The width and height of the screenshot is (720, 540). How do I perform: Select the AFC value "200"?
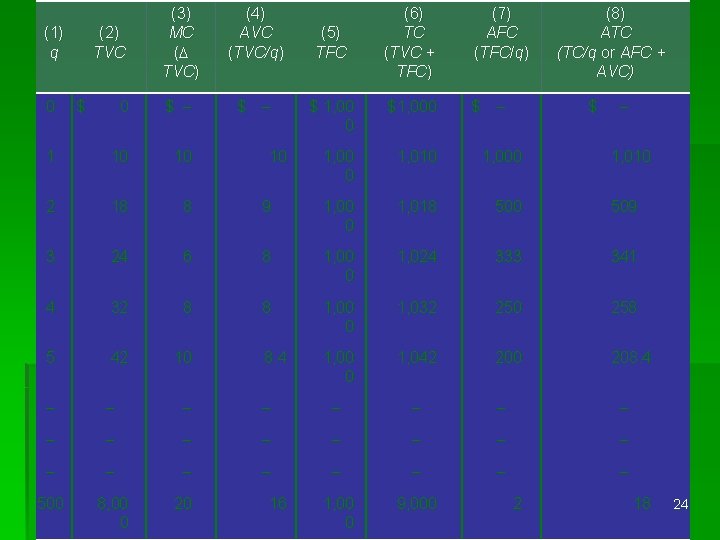point(509,357)
